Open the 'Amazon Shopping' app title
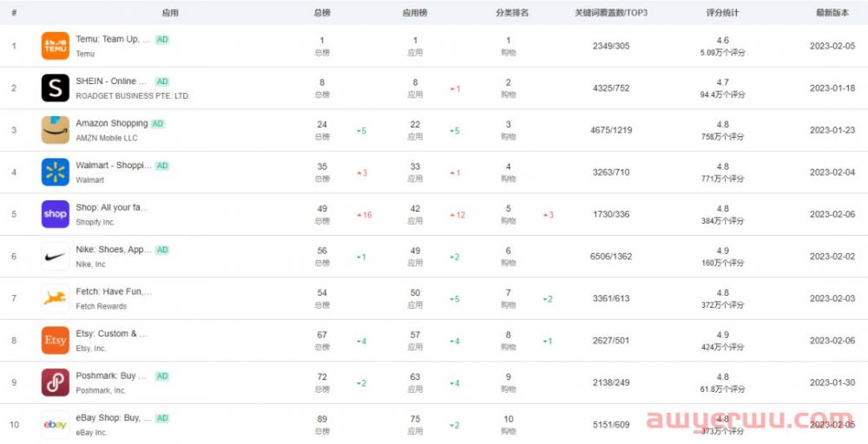The height and width of the screenshot is (444, 868). pos(112,123)
